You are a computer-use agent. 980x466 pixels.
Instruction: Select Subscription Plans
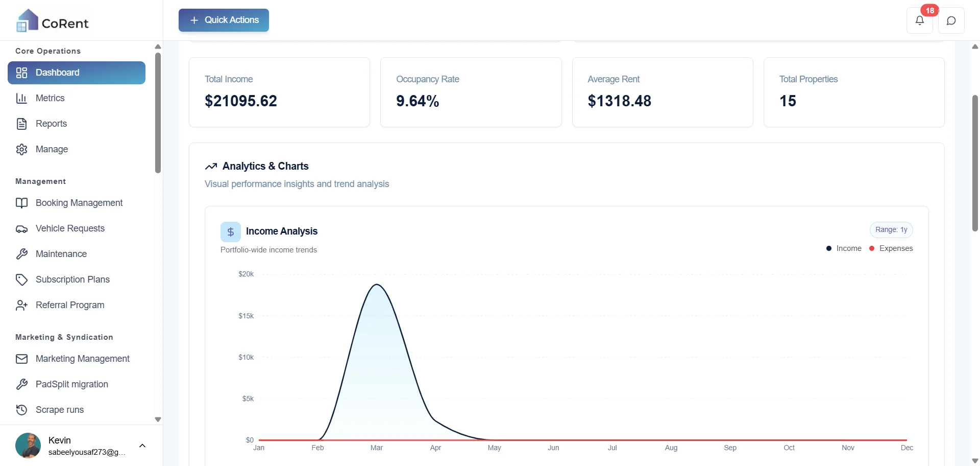[x=77, y=279]
